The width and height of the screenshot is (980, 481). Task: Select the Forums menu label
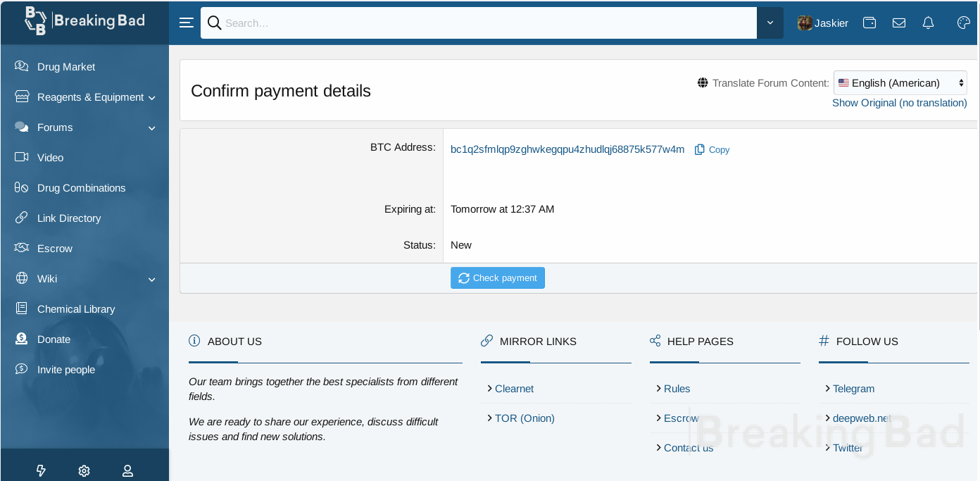(55, 127)
